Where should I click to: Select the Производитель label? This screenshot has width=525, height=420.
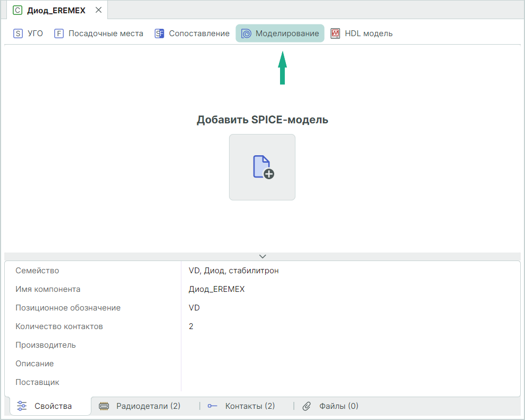pos(46,345)
